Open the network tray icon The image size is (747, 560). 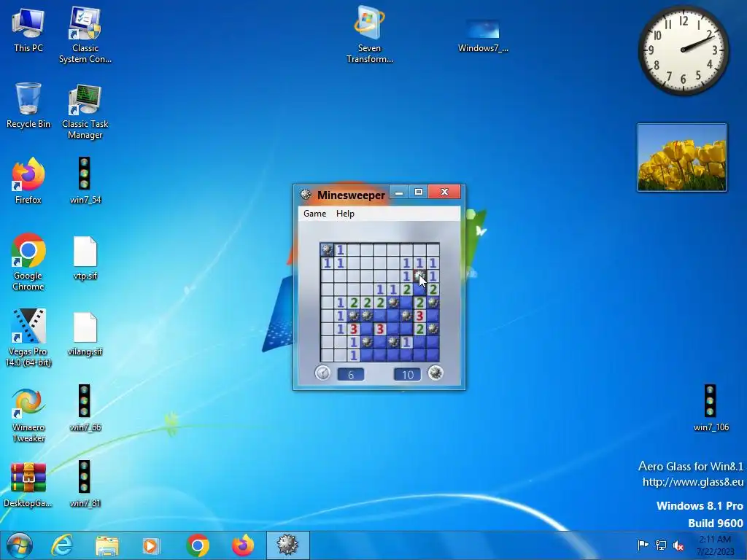661,545
